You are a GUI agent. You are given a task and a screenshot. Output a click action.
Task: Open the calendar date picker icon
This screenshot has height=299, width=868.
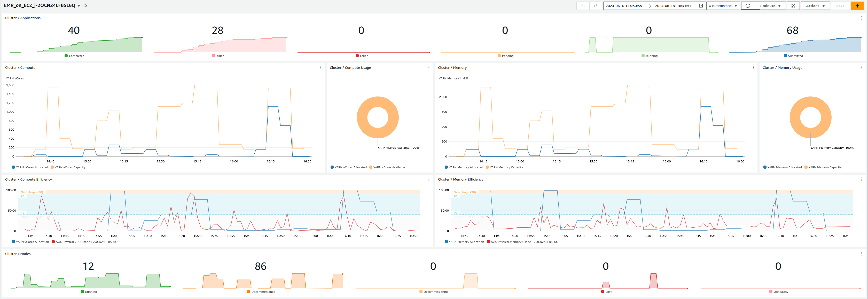click(701, 6)
